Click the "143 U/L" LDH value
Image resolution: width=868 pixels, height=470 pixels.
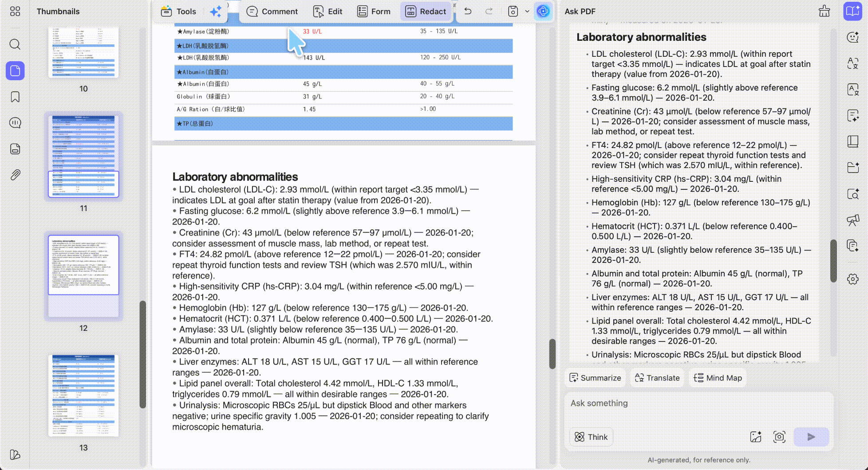click(x=314, y=58)
